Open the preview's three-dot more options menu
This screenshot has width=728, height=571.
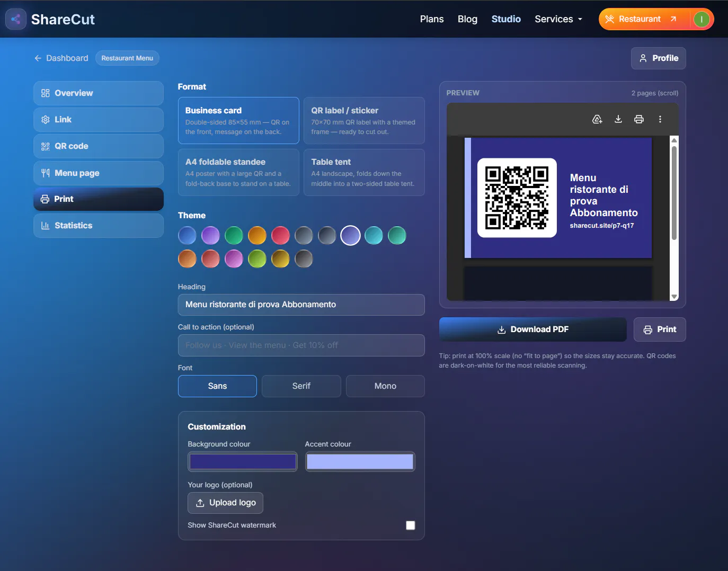660,119
